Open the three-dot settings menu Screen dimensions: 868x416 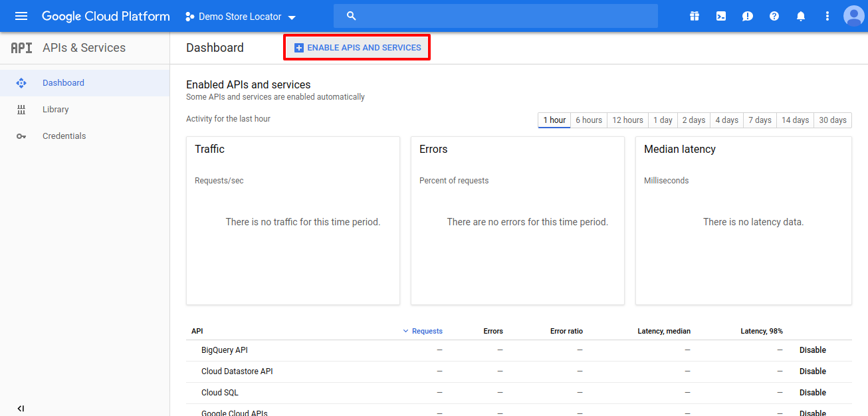pos(827,16)
